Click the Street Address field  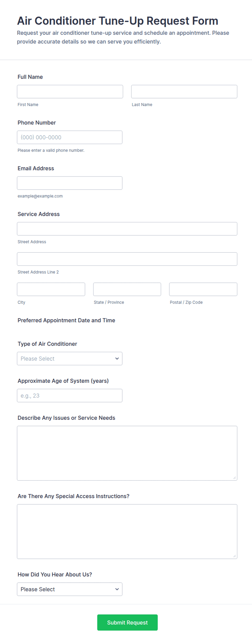(127, 229)
